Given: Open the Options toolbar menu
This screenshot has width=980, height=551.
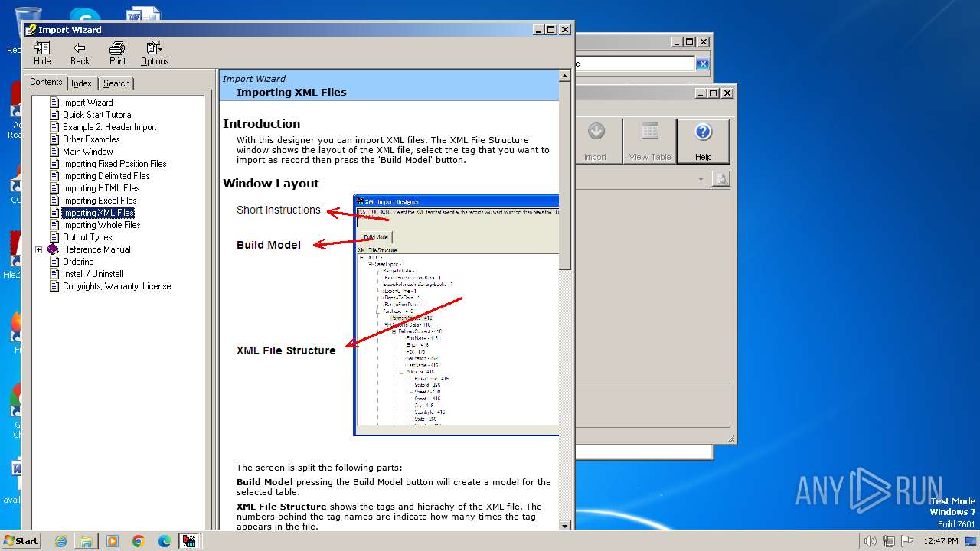Looking at the screenshot, I should tap(155, 53).
